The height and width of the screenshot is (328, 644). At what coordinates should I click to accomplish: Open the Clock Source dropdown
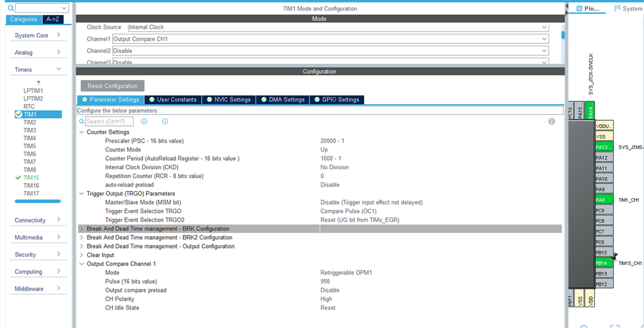tap(545, 27)
